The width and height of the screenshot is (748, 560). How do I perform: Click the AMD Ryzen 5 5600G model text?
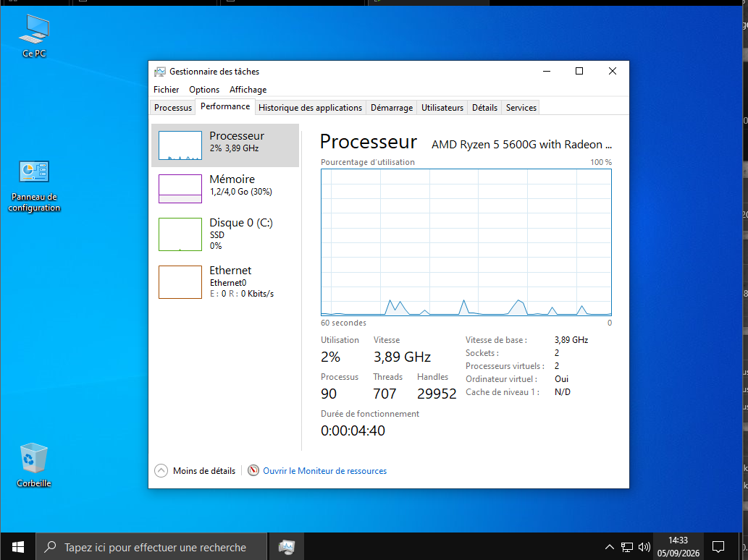[x=521, y=145]
